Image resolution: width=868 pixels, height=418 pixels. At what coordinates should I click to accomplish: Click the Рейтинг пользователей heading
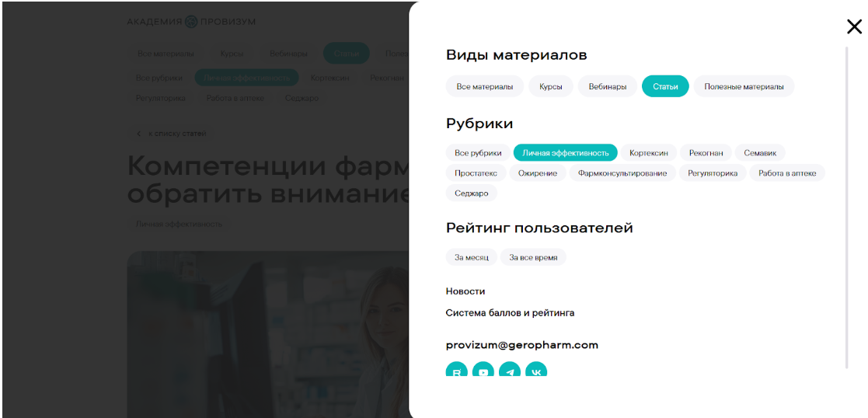(539, 228)
